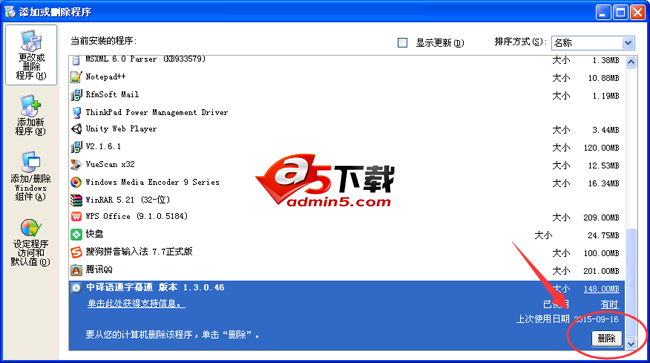Click the 120.00MB size value
The width and height of the screenshot is (650, 363).
point(601,148)
